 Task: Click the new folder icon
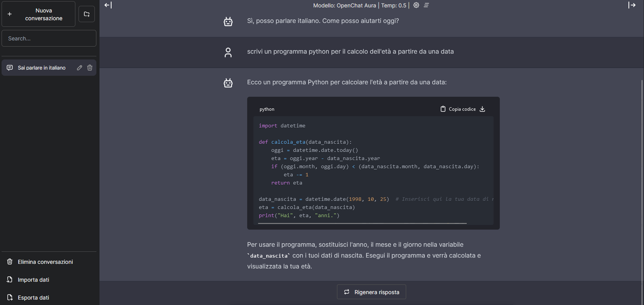coord(87,14)
